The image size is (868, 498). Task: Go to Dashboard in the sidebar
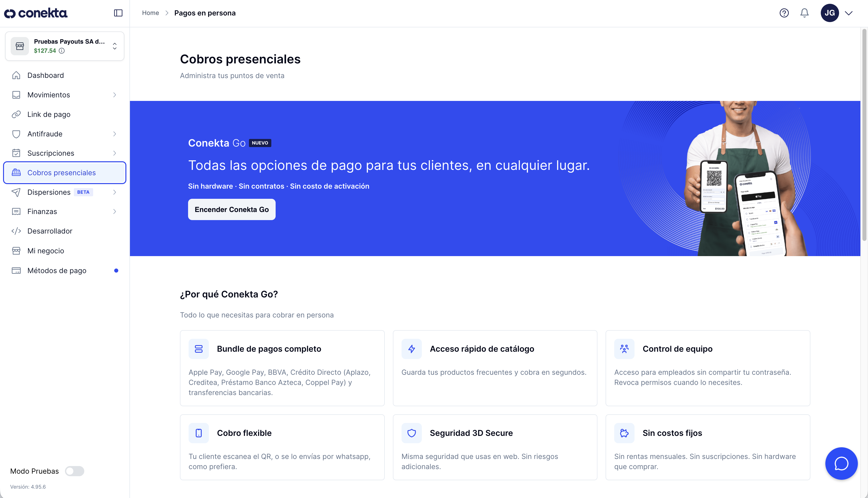click(x=65, y=75)
